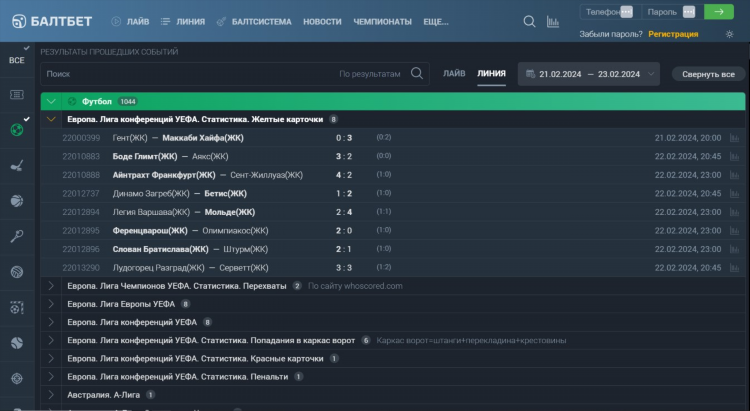Image resolution: width=750 pixels, height=411 pixels.
Task: Open stats icon for Гент – Маккаби Хайфа
Action: [734, 138]
